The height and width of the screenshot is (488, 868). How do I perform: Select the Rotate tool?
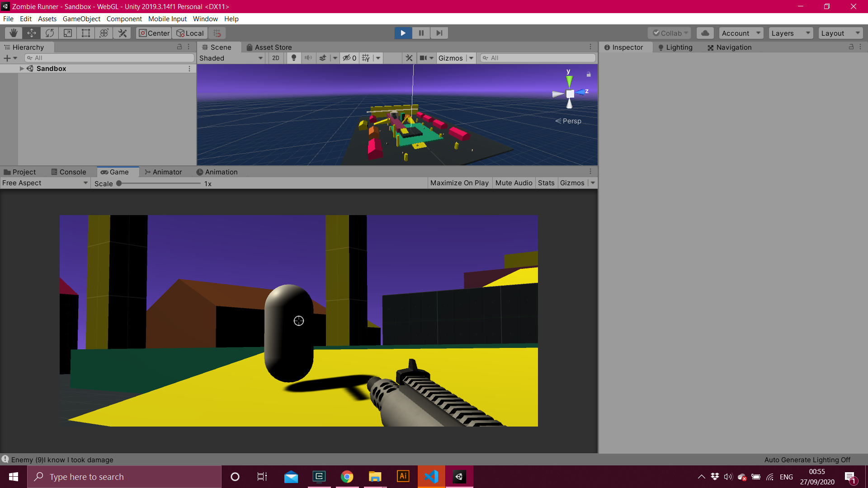click(x=50, y=33)
